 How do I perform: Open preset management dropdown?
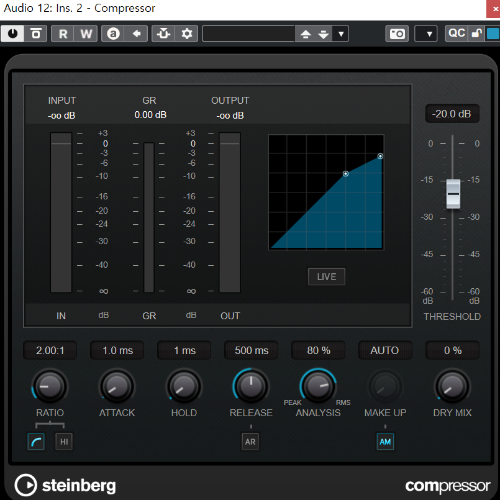coord(341,34)
